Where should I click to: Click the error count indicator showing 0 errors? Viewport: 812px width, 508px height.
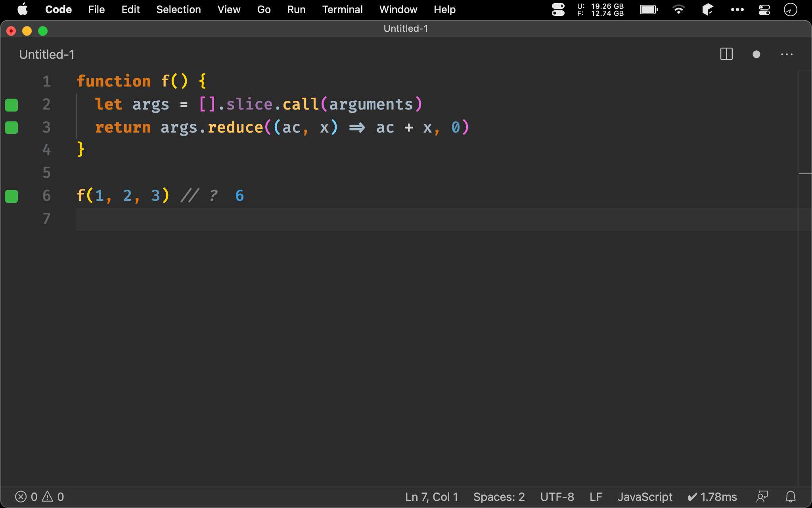pyautogui.click(x=27, y=496)
